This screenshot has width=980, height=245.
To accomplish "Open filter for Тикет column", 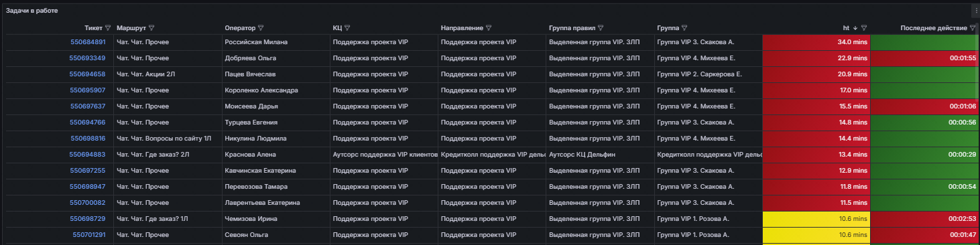I will [x=108, y=28].
